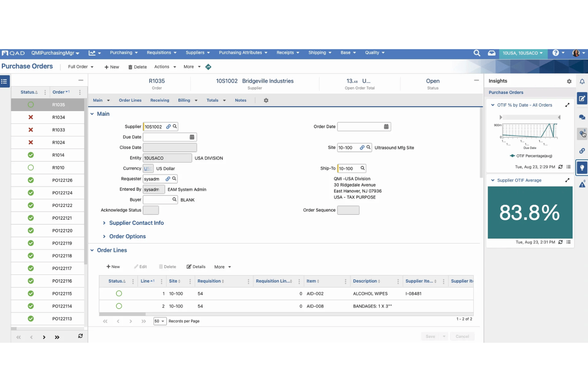Click Ship-To lookup magnifier
Image resolution: width=588 pixels, height=392 pixels.
click(362, 168)
